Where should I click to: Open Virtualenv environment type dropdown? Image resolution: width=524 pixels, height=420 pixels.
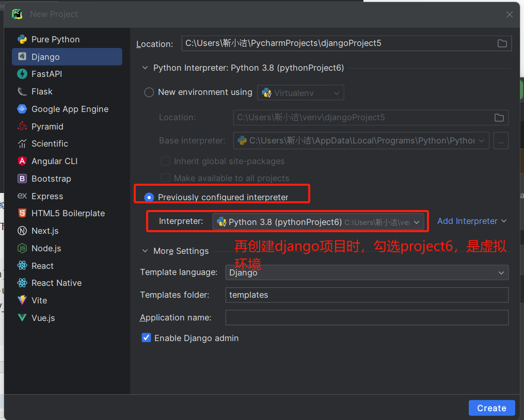[x=300, y=92]
